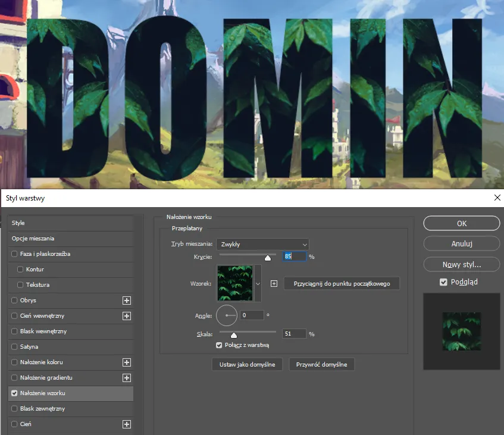Open Nowy styl dialog

pos(461,264)
